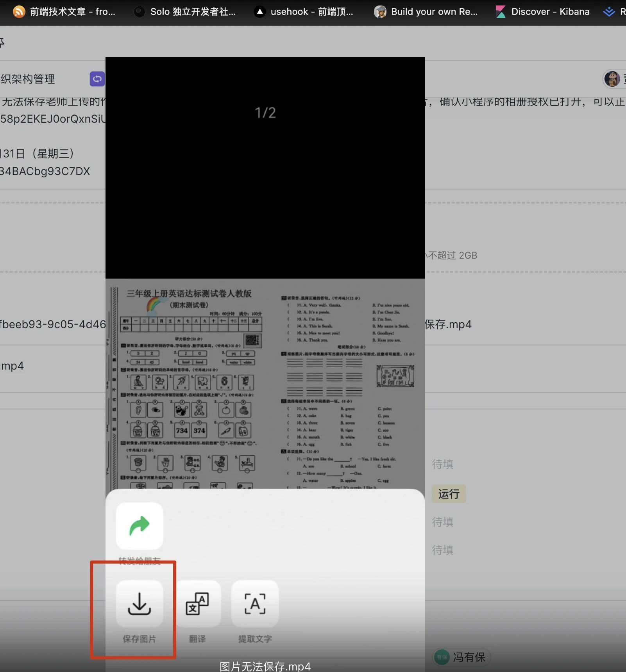626x672 pixels.
Task: Click the Kibana logo icon
Action: [501, 12]
